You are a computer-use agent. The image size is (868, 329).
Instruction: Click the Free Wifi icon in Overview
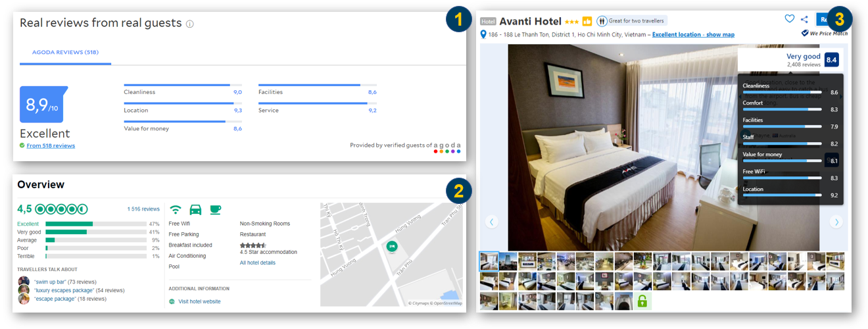[x=176, y=210]
